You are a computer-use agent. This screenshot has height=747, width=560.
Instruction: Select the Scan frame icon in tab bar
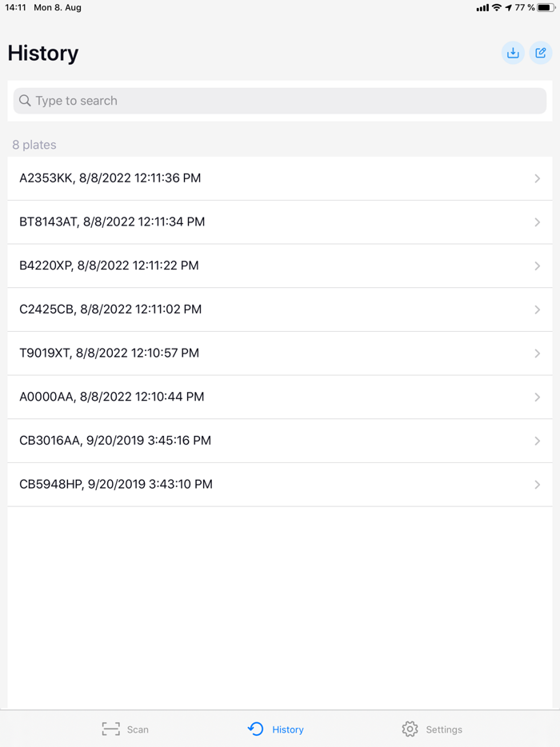[110, 729]
